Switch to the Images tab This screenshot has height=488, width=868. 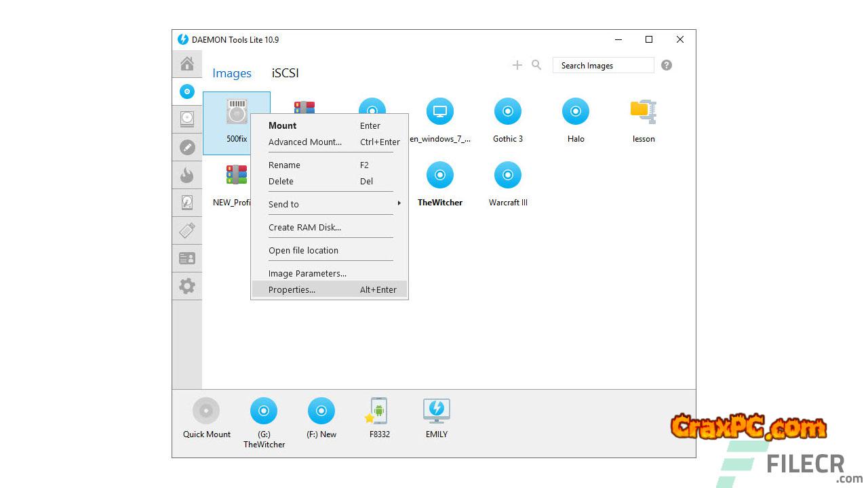click(x=232, y=73)
